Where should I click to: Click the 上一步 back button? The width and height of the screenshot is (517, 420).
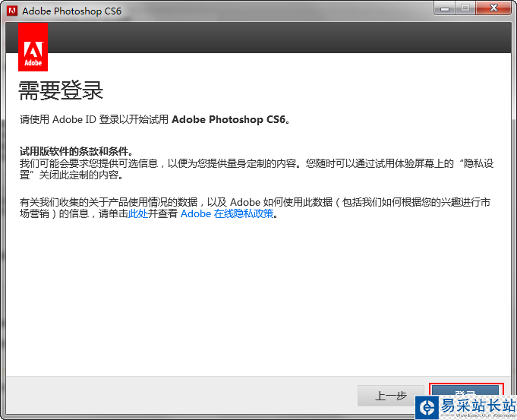pyautogui.click(x=390, y=395)
